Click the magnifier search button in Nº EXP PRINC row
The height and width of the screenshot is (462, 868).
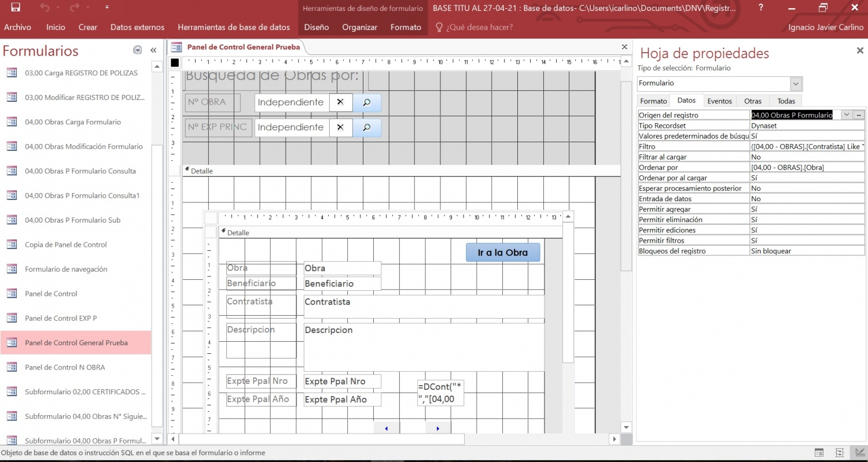[367, 127]
